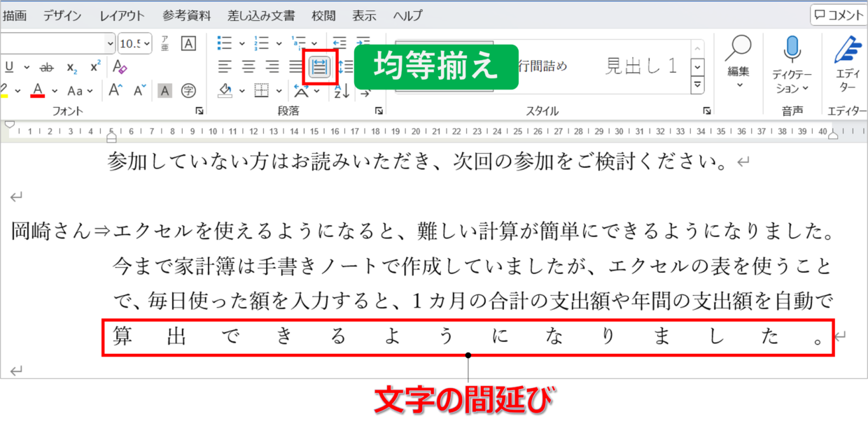
Task: Open the font name combo box
Action: pos(57,43)
